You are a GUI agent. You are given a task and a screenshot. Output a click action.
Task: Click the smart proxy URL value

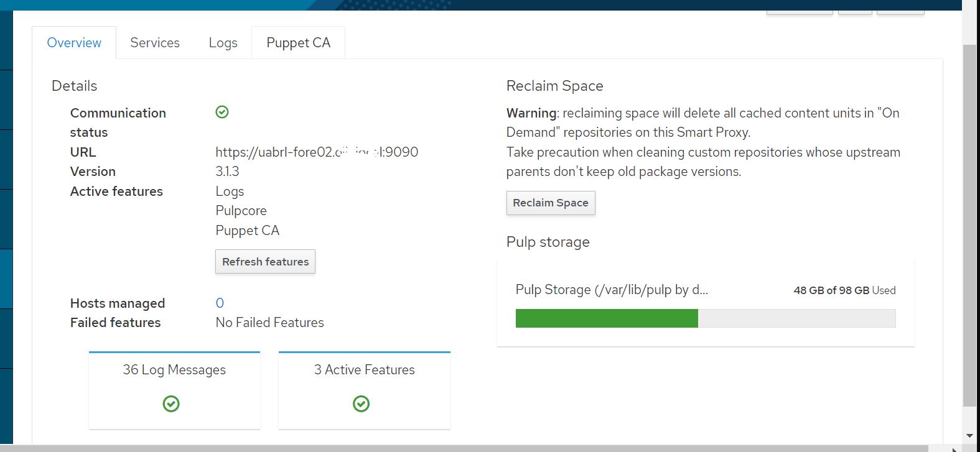point(317,152)
